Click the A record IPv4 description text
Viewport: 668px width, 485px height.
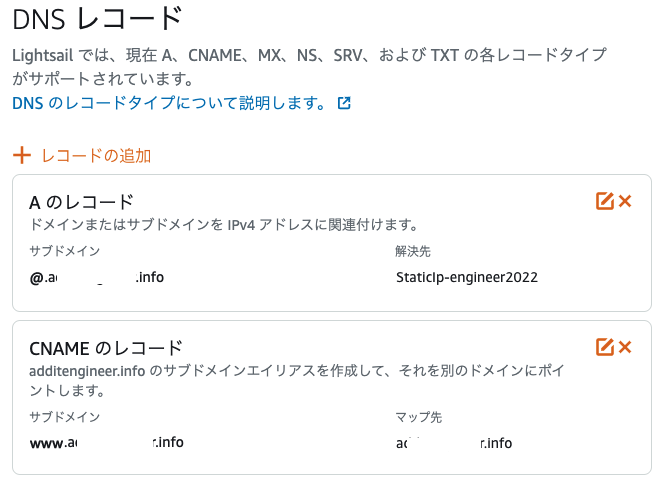(x=225, y=225)
